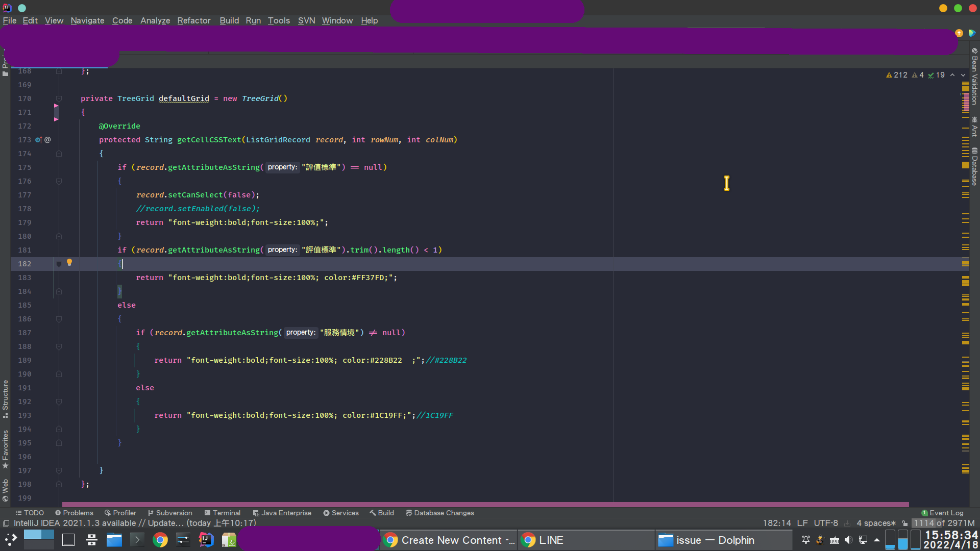Open the Ant tool window
This screenshot has height=551, width=980.
coord(974,127)
